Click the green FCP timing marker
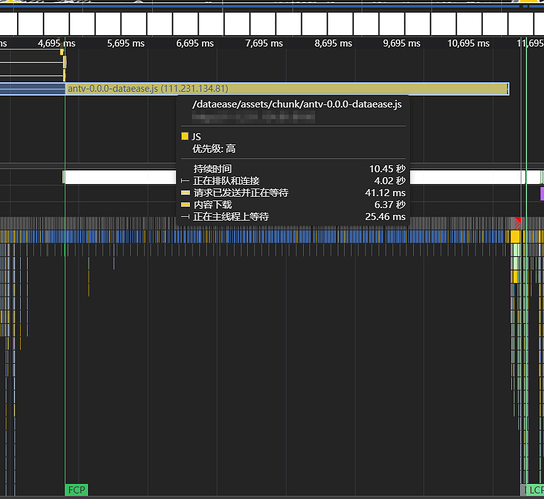 pyautogui.click(x=76, y=490)
